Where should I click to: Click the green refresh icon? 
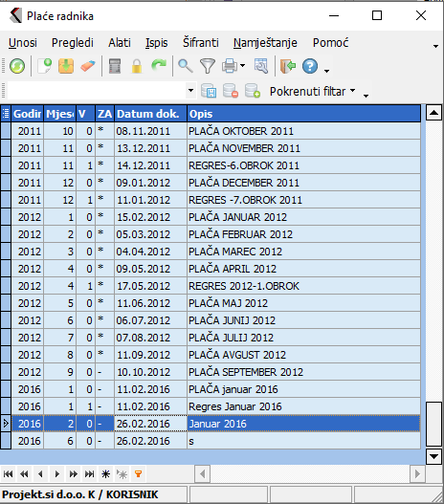[x=17, y=66]
